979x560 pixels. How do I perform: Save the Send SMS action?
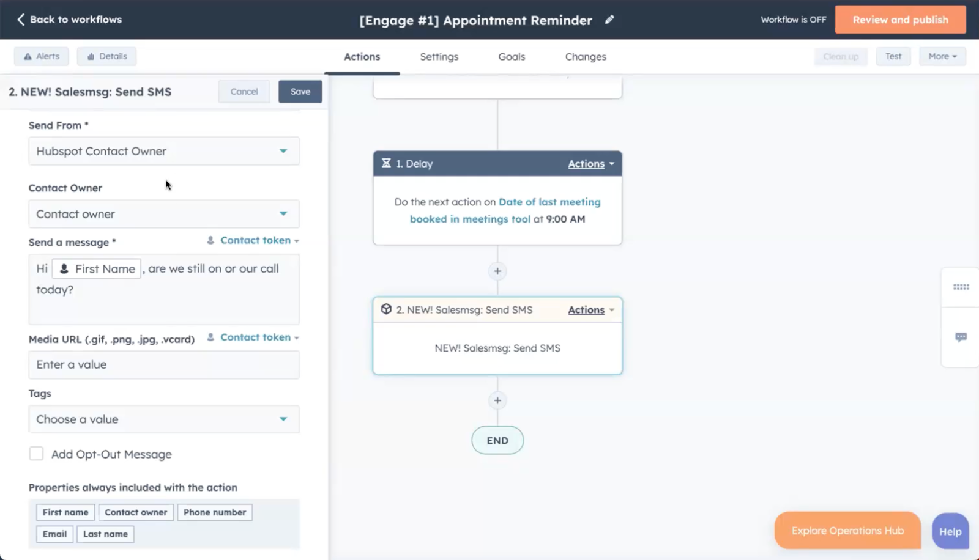click(300, 92)
